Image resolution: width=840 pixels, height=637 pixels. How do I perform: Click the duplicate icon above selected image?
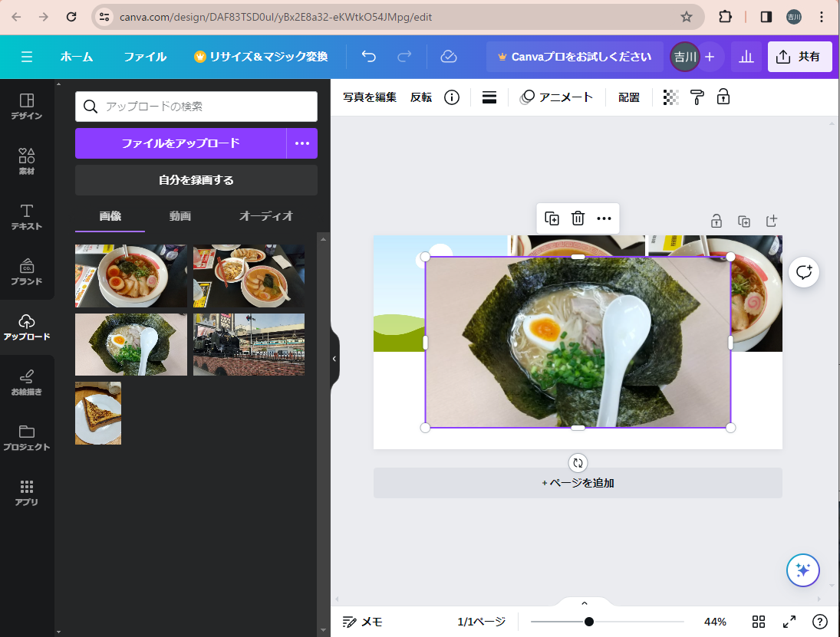point(552,218)
